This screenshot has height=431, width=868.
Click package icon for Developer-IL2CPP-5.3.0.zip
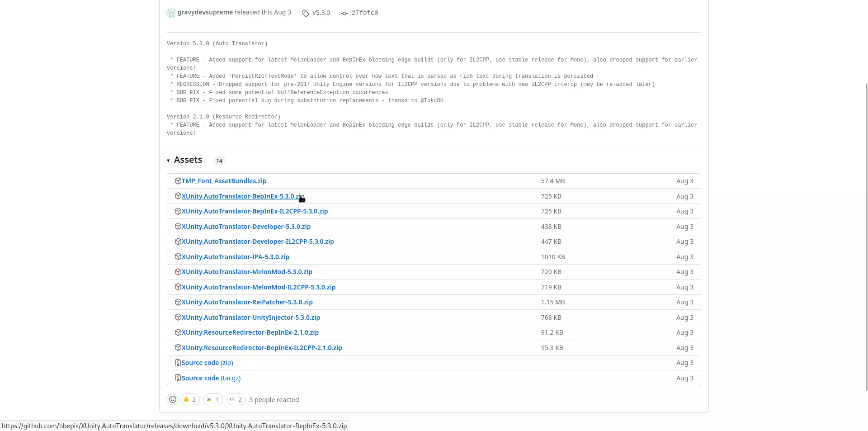click(178, 242)
